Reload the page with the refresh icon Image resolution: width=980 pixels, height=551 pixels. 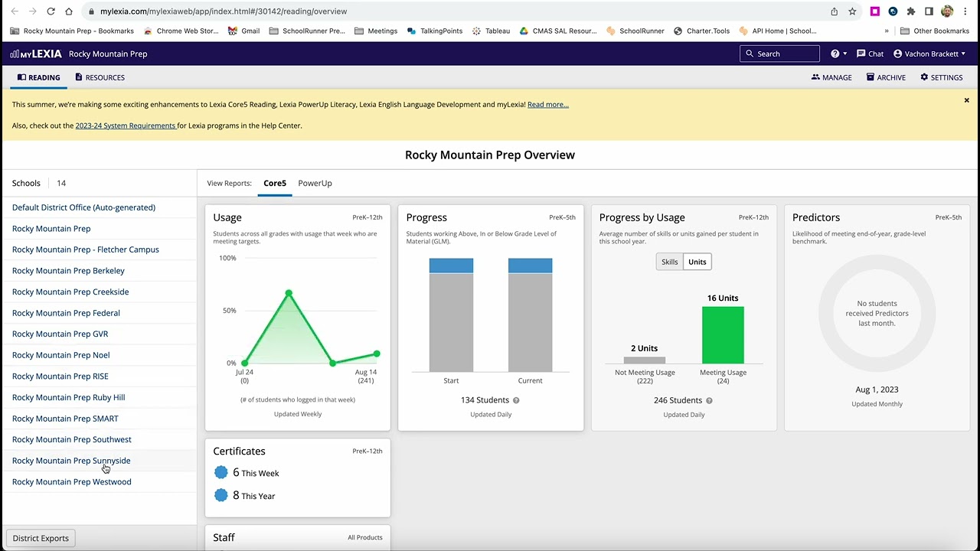(51, 11)
